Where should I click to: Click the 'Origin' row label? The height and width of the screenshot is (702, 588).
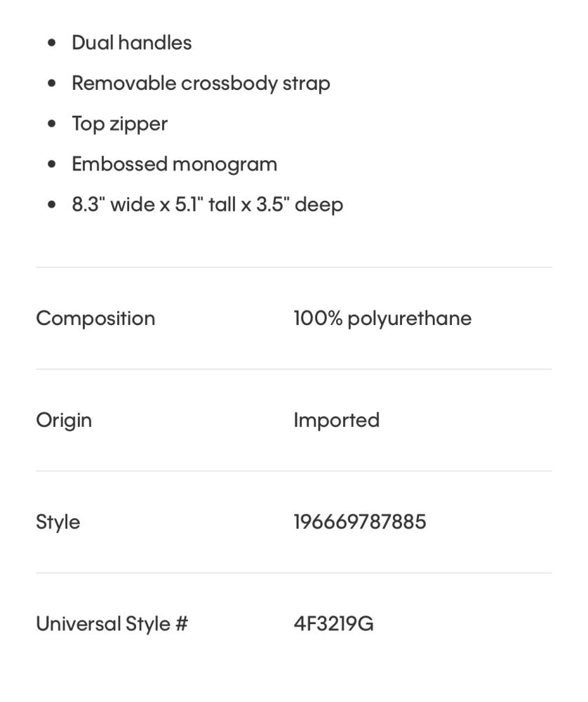(x=64, y=420)
